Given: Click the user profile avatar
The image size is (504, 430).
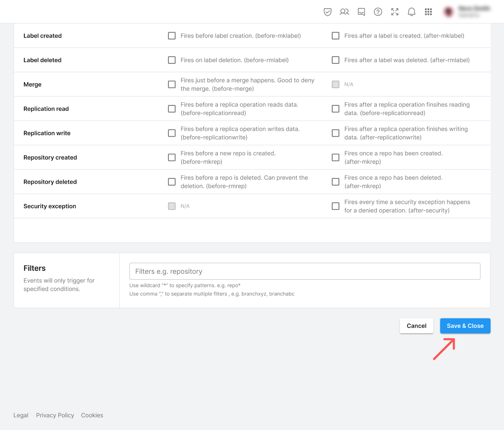Looking at the screenshot, I should [448, 12].
